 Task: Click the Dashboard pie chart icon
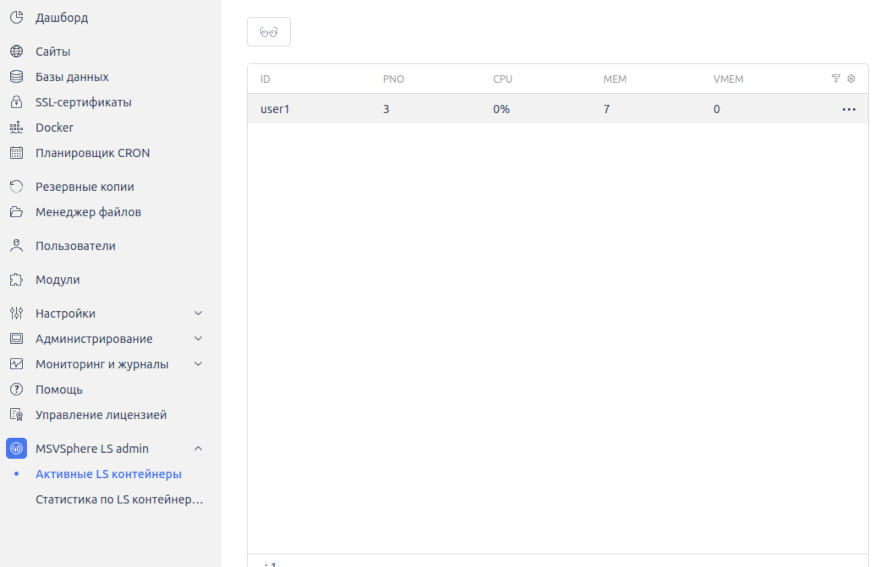click(x=16, y=17)
